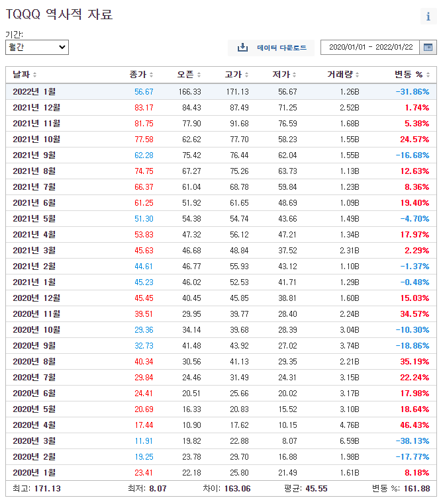Image resolution: width=441 pixels, height=504 pixels.
Task: Click the -18.86% change value
Action: click(413, 346)
